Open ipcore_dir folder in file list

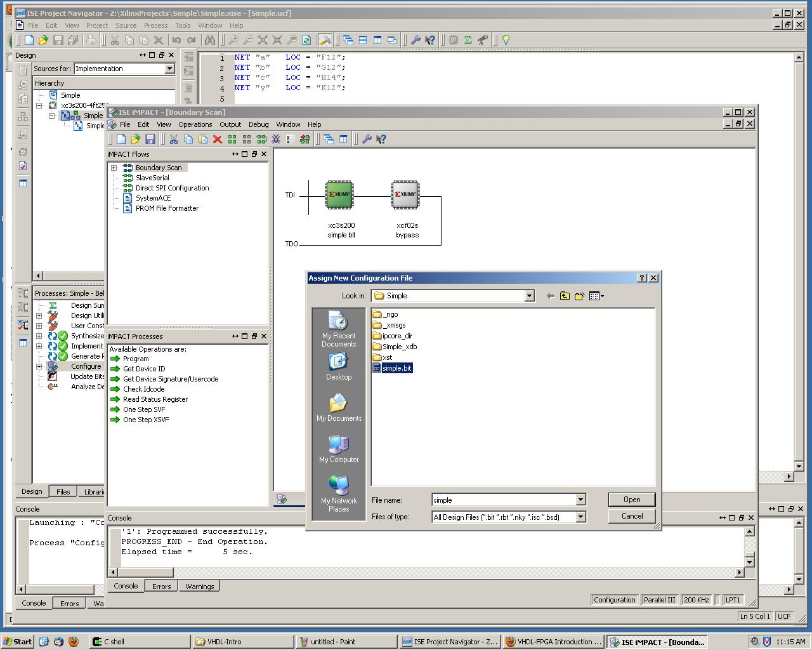[392, 336]
